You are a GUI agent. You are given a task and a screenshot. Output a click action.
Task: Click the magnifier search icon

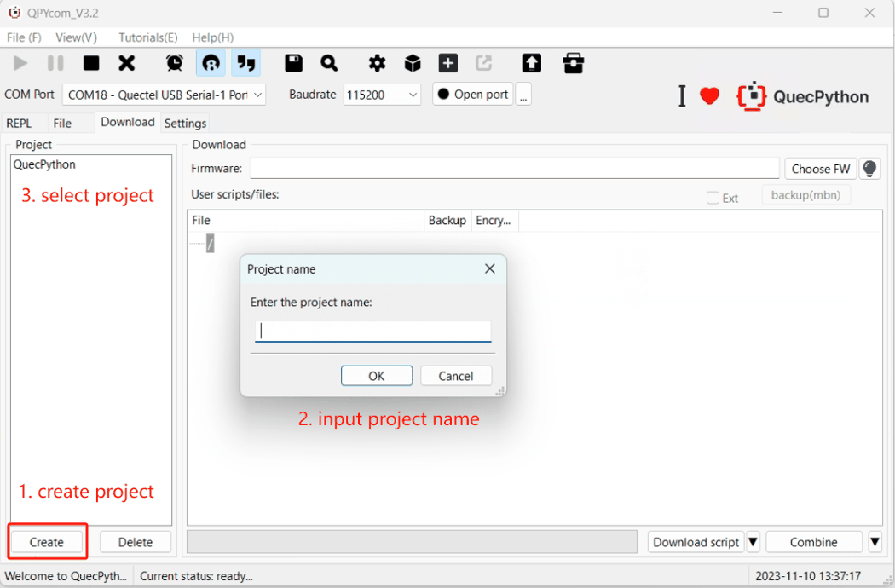tap(329, 63)
